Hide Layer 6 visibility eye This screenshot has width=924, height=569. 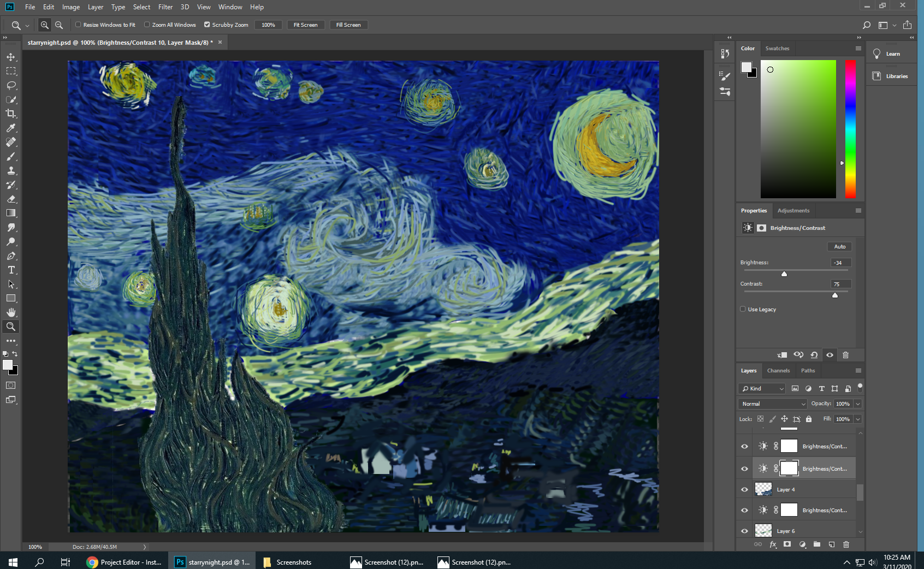(x=744, y=531)
